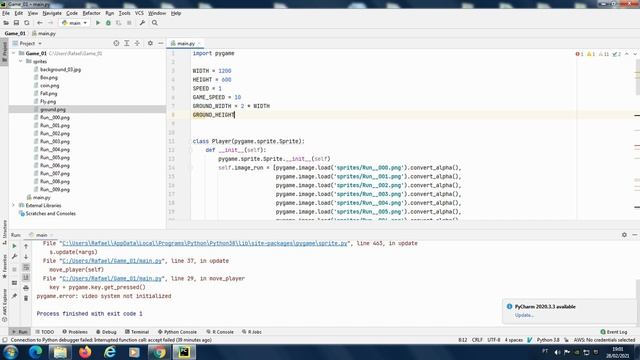The height and width of the screenshot is (360, 640).
Task: Click the Up the stack trace arrow
Action: click(x=26, y=246)
